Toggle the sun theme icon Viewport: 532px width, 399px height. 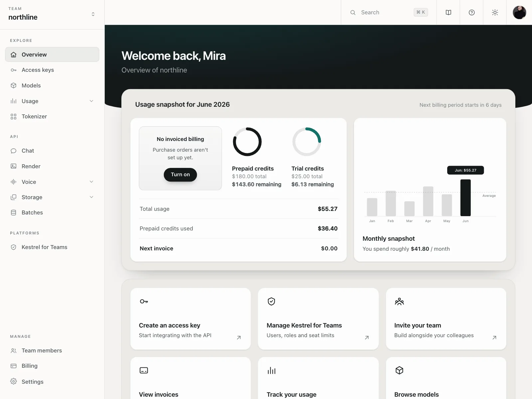click(495, 12)
